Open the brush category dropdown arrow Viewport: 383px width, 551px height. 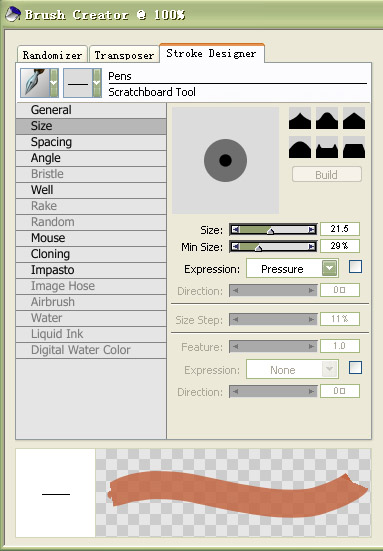[54, 83]
